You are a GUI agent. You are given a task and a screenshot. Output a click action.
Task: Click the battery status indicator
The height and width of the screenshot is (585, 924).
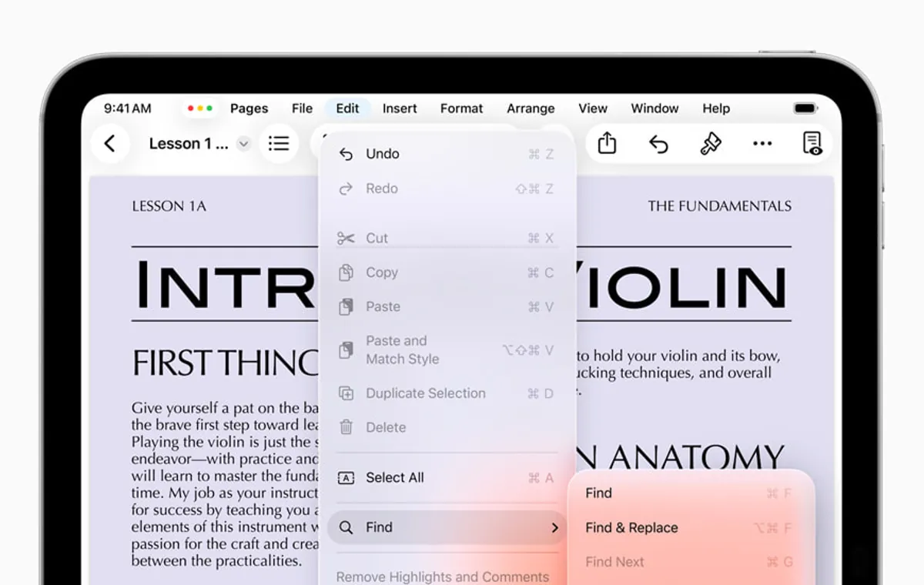805,109
